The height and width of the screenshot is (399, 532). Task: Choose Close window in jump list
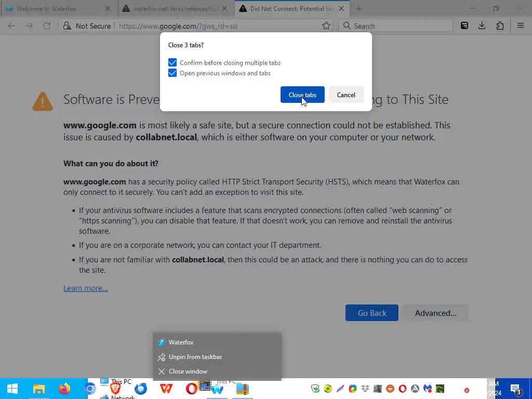pos(217,371)
